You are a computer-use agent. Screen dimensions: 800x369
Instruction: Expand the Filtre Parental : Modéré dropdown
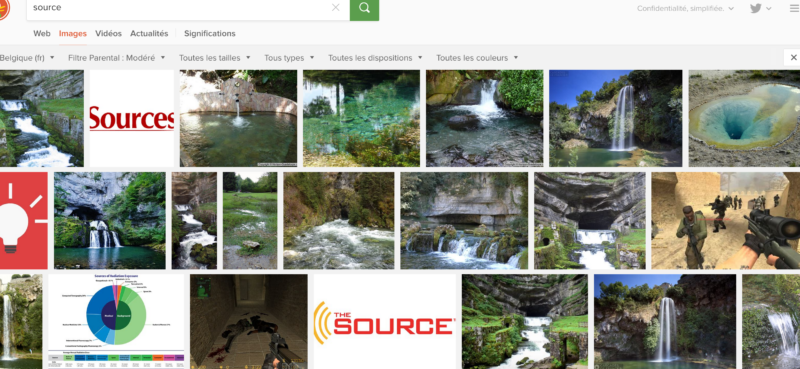(117, 58)
